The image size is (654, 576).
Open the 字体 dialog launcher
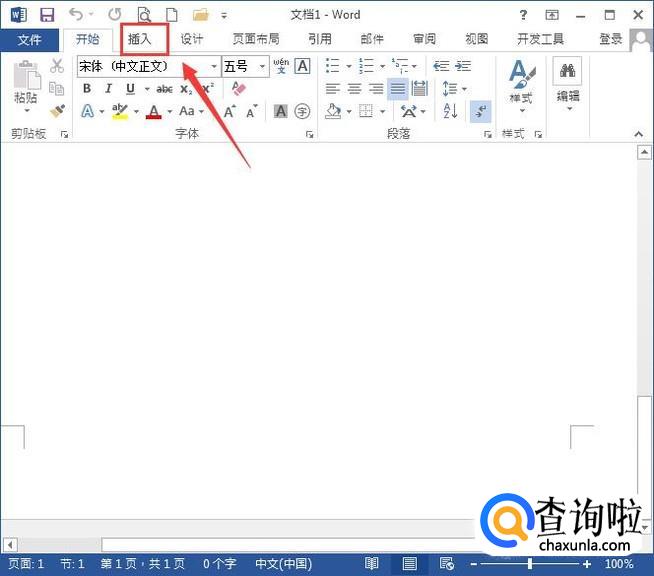(309, 134)
